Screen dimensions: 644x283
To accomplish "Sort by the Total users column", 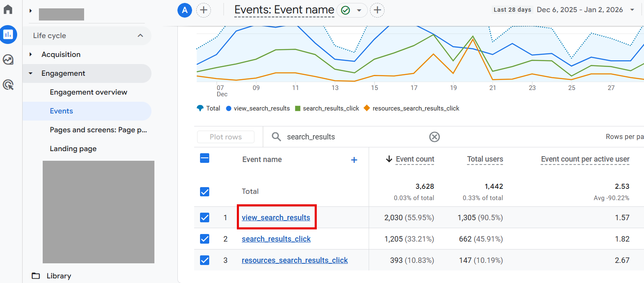I will tap(485, 159).
